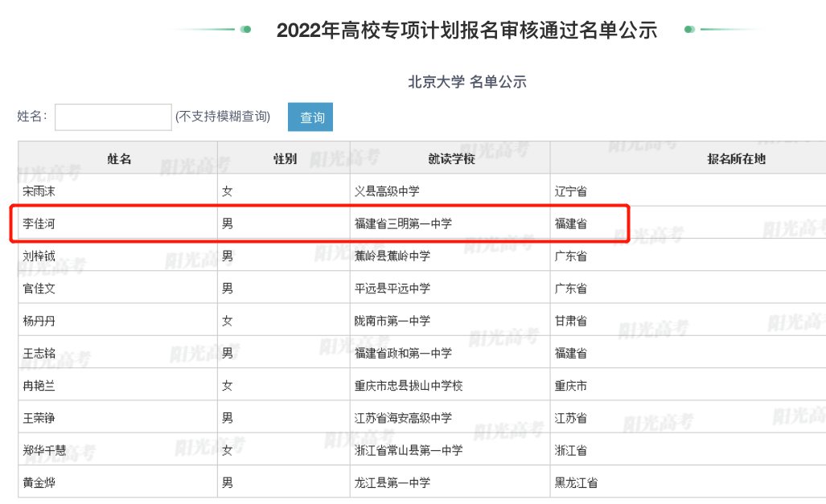Viewport: 826px width, 504px height.
Task: Select the name 官佳文
Action: point(39,289)
